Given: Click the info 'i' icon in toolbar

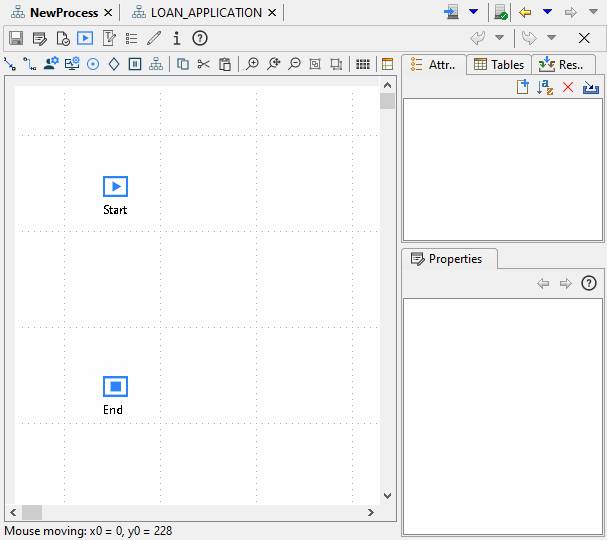Looking at the screenshot, I should point(177,38).
